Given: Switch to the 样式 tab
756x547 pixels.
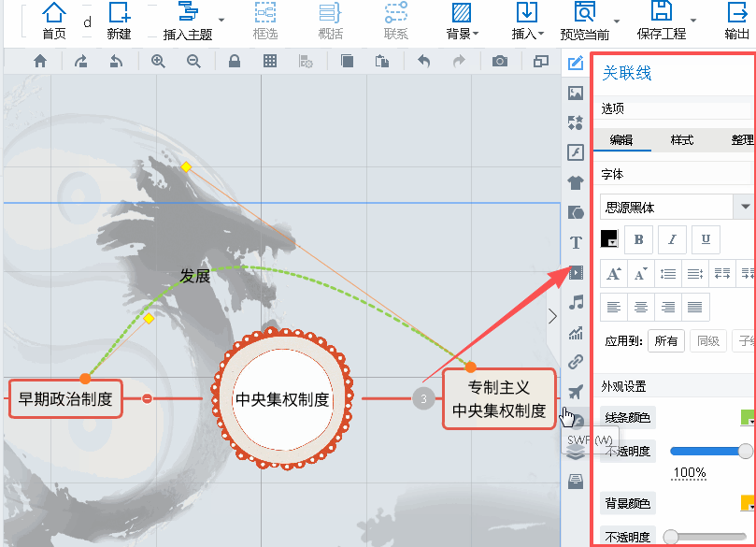Looking at the screenshot, I should pos(681,140).
